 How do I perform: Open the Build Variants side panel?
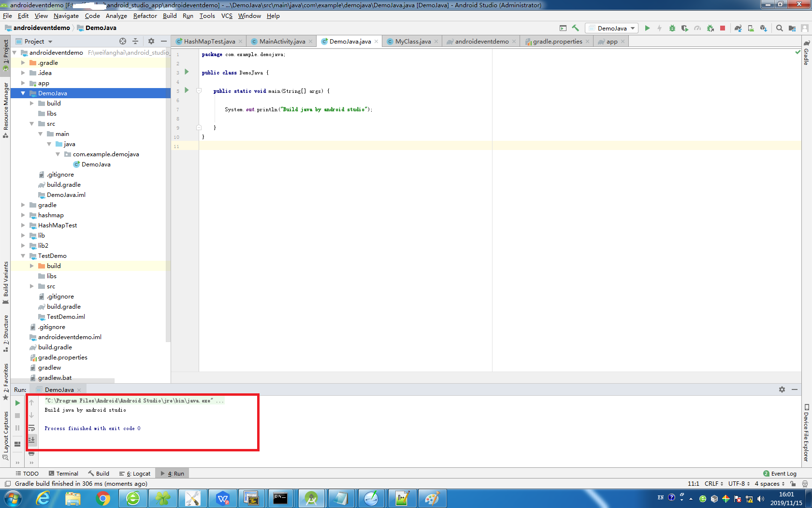point(5,283)
